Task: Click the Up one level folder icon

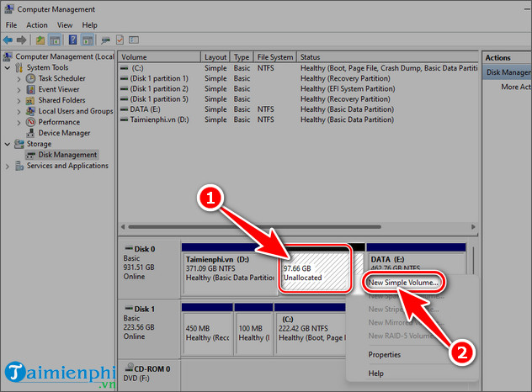Action: click(x=40, y=40)
